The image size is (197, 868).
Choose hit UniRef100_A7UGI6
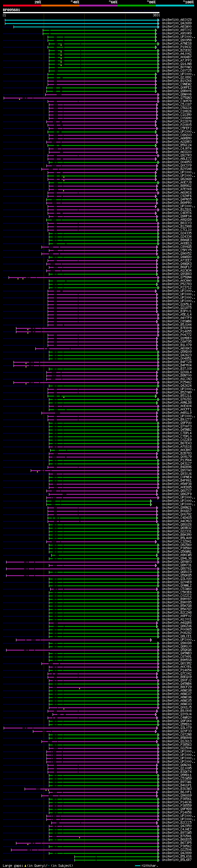pos(177,446)
